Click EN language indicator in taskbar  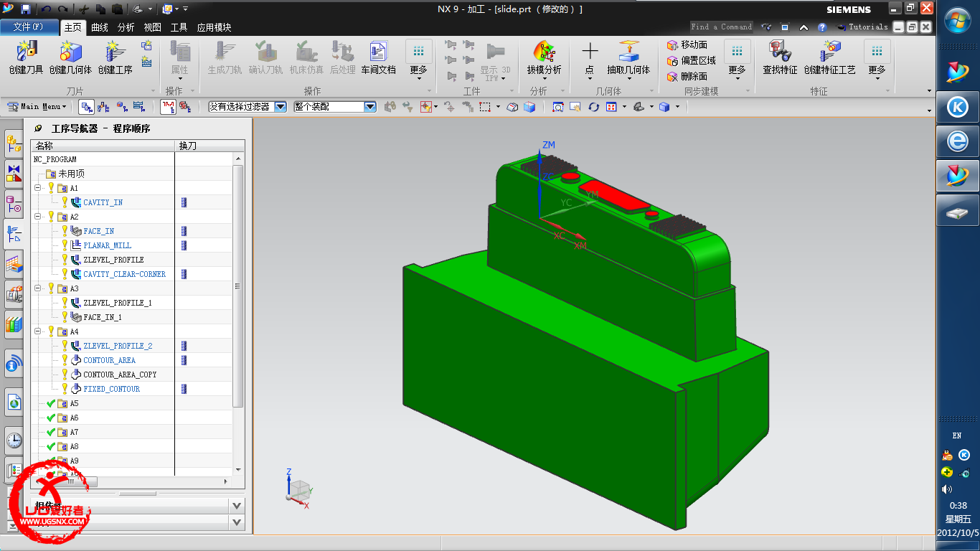957,435
